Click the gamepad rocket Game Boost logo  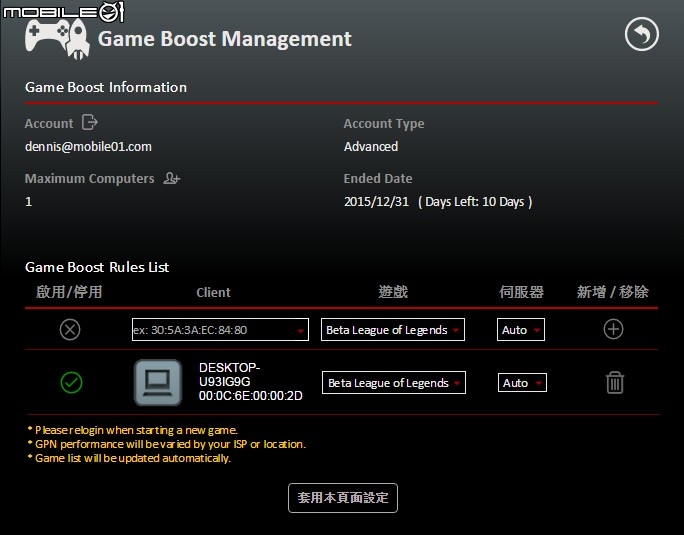pos(57,39)
